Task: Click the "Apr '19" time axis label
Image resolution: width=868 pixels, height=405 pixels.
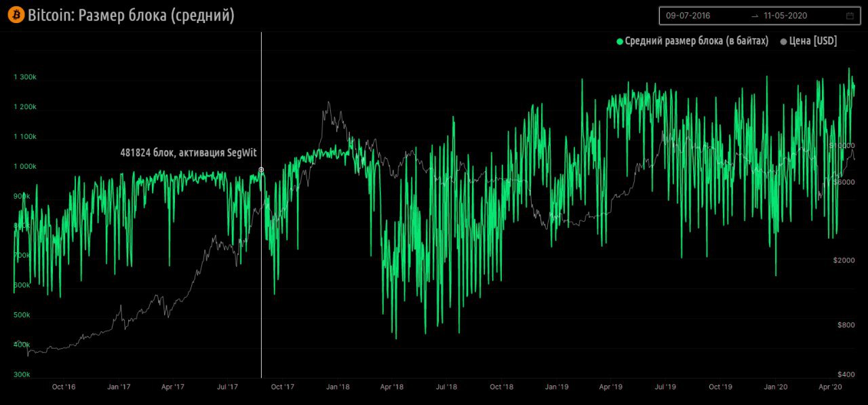Action: point(611,387)
